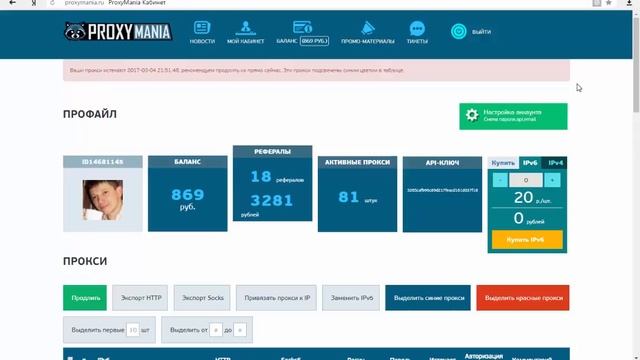
Task: Click the Выйти power icon
Action: pos(459,31)
